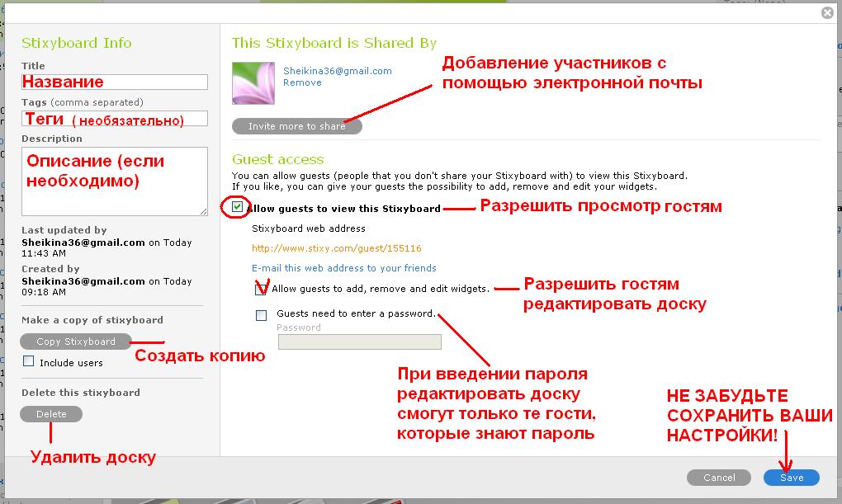Click the Stixyboard Info heading
The image size is (842, 504).
tap(76, 43)
